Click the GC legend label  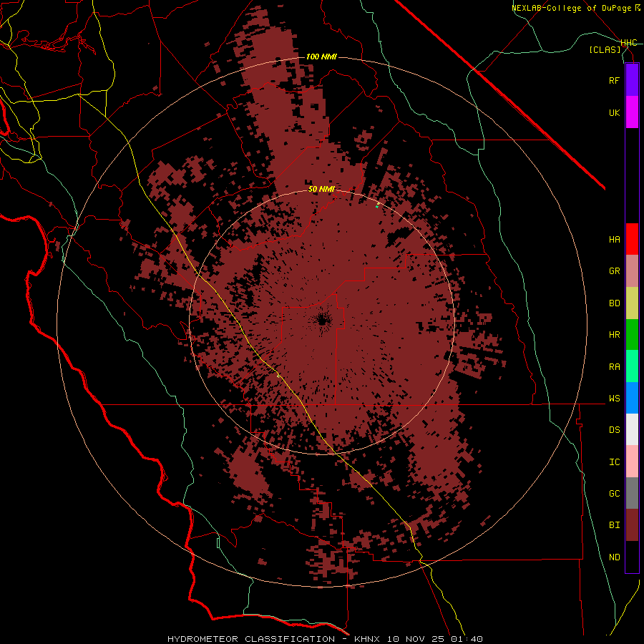[614, 494]
